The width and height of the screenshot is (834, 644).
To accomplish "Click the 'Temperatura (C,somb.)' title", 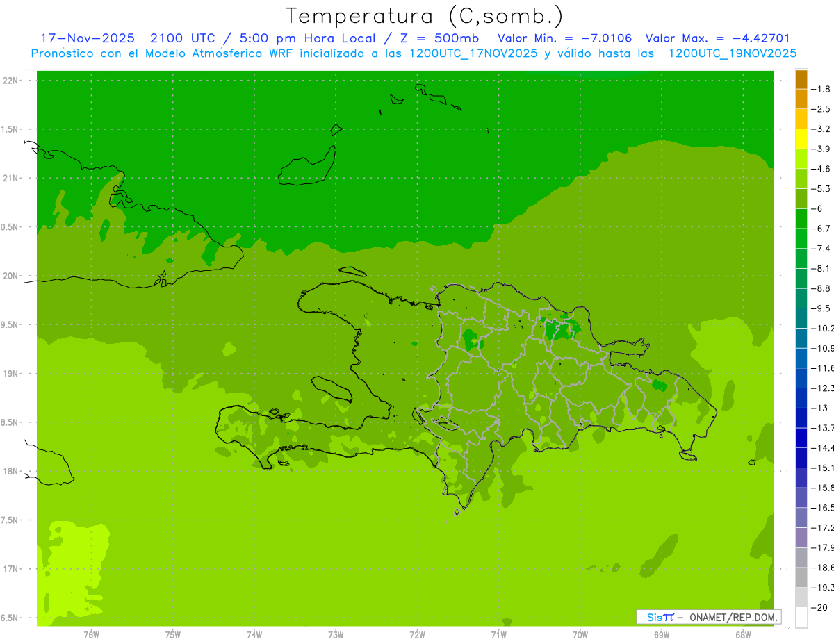I will coord(424,16).
